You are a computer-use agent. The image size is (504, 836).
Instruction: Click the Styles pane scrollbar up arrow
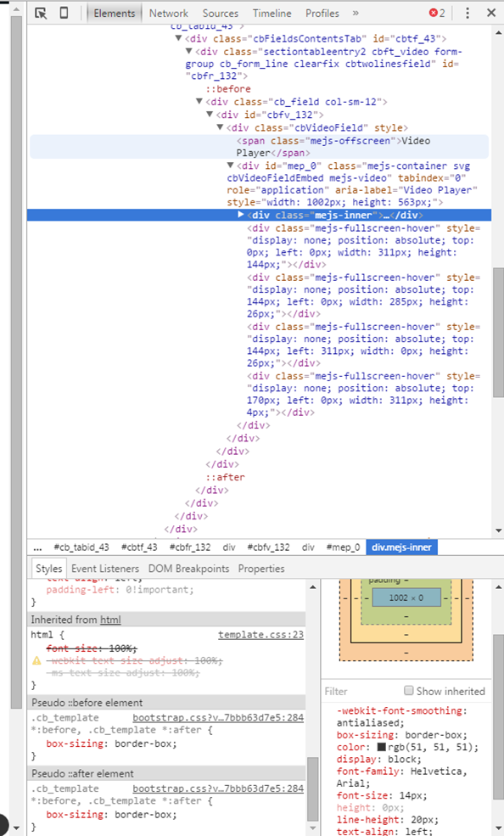point(313,587)
